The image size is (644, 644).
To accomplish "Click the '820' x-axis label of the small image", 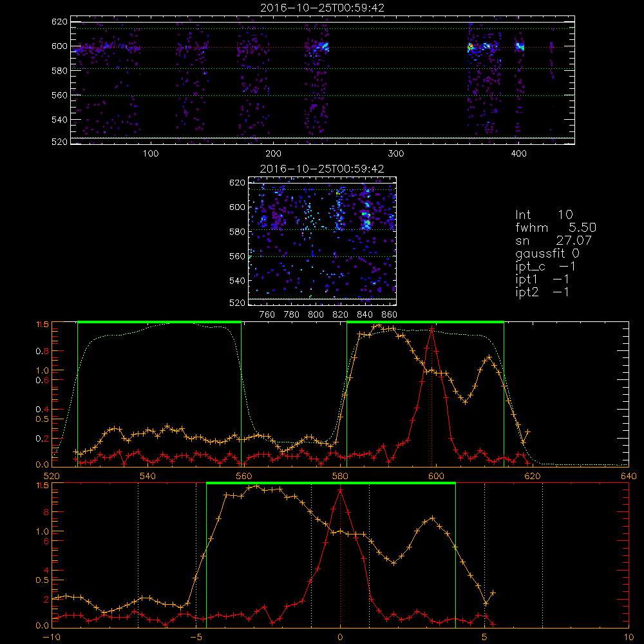I will 341,315.
